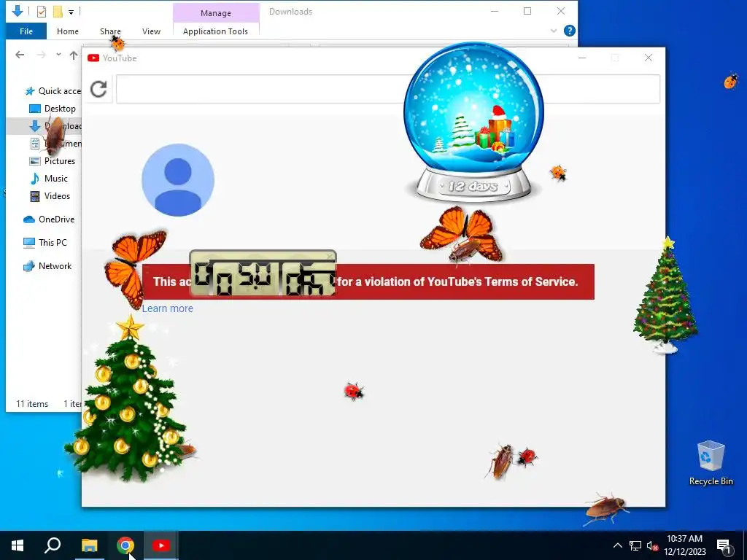Open the File tab in Downloads window

click(26, 31)
